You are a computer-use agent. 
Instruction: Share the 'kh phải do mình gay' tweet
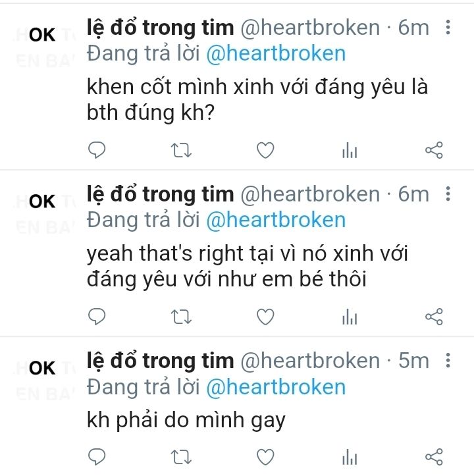coord(434,456)
